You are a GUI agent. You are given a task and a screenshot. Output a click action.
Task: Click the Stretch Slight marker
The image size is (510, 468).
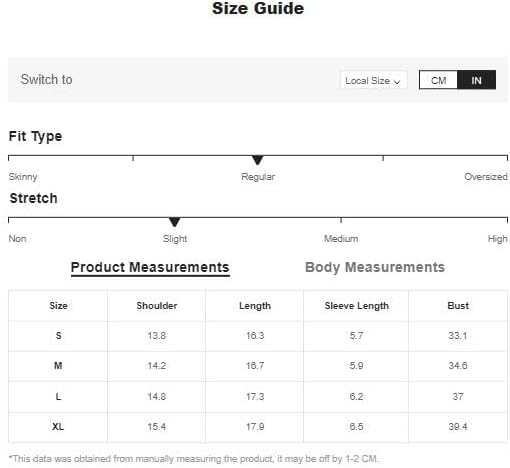(175, 222)
